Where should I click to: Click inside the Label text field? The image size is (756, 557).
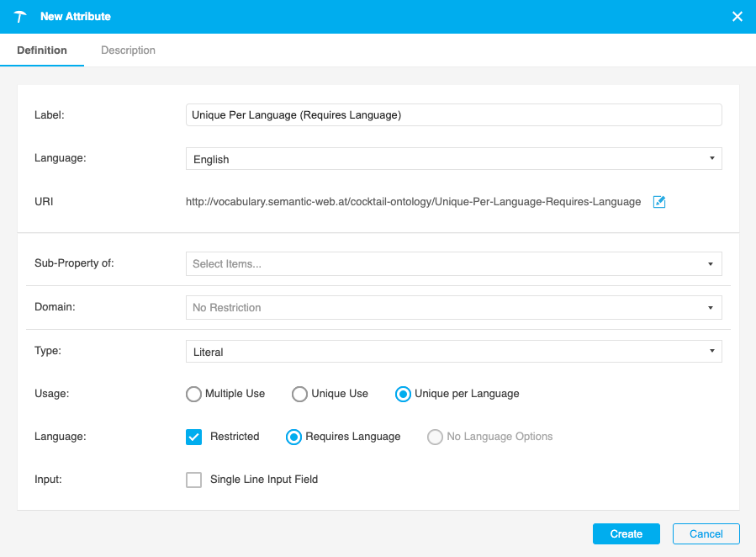454,114
